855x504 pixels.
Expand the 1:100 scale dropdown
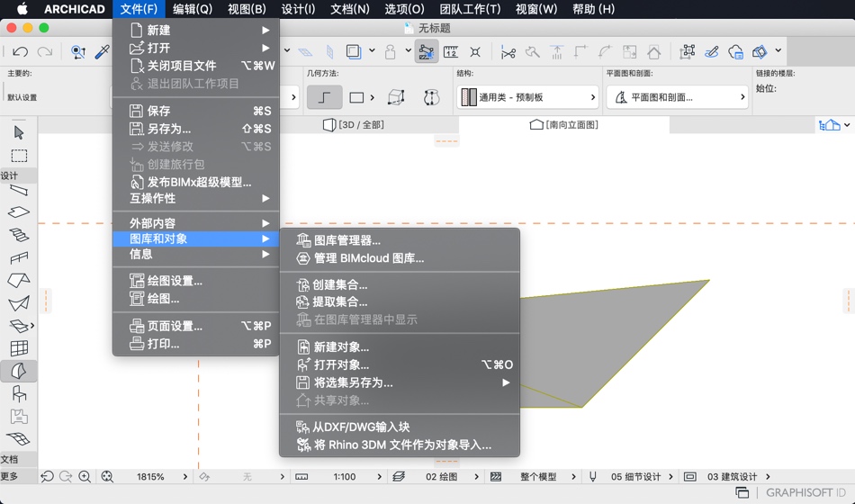coord(379,477)
